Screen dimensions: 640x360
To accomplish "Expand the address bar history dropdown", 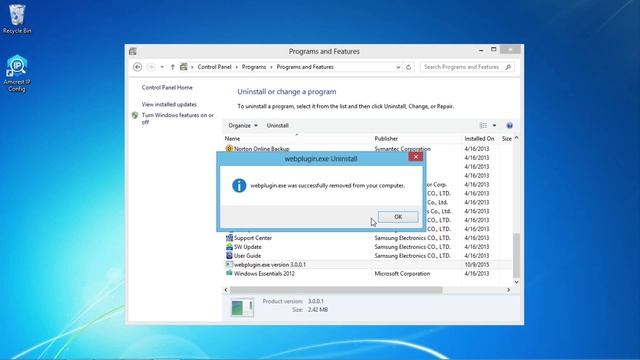I will [x=398, y=67].
